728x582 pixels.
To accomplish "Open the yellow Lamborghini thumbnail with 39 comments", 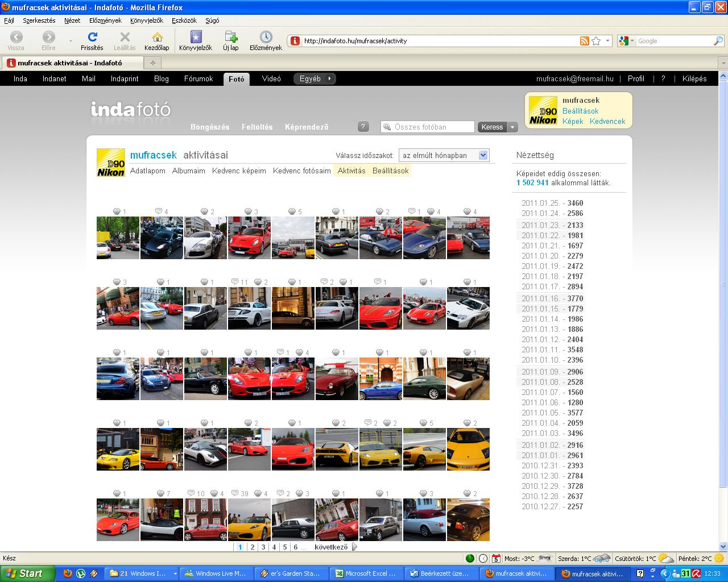I will pos(249,519).
